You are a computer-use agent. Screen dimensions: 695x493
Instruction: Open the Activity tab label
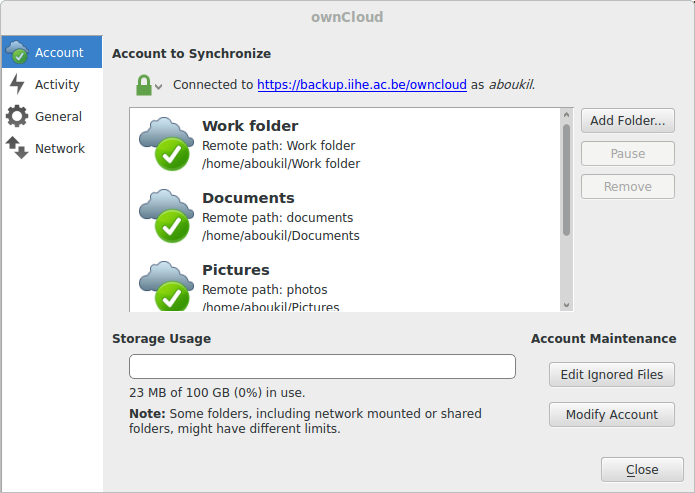(57, 85)
